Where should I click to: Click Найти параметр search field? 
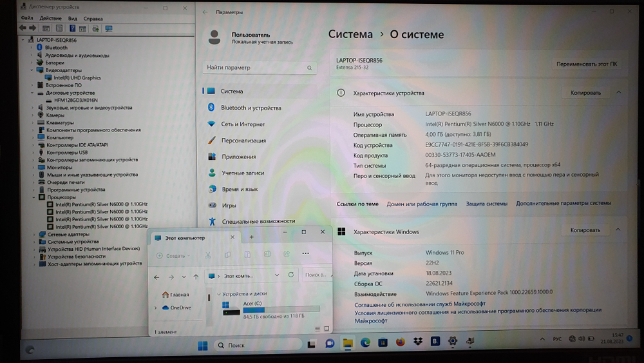(260, 68)
